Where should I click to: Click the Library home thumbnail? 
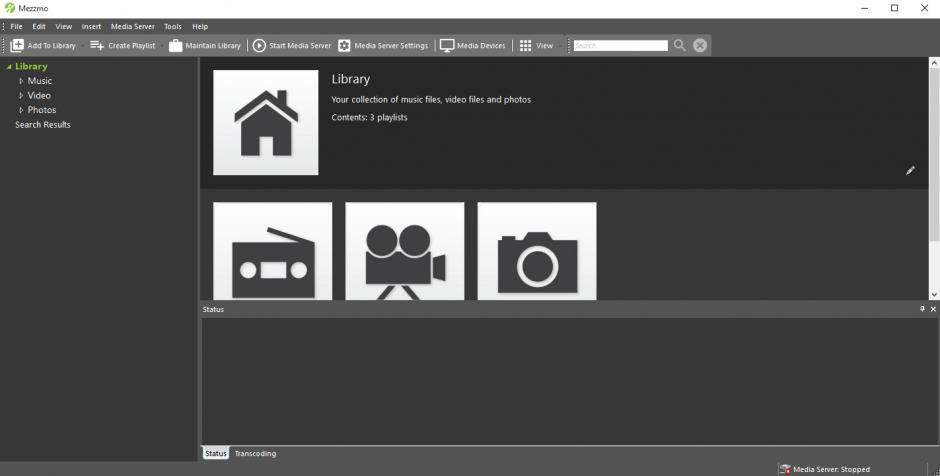pos(266,122)
